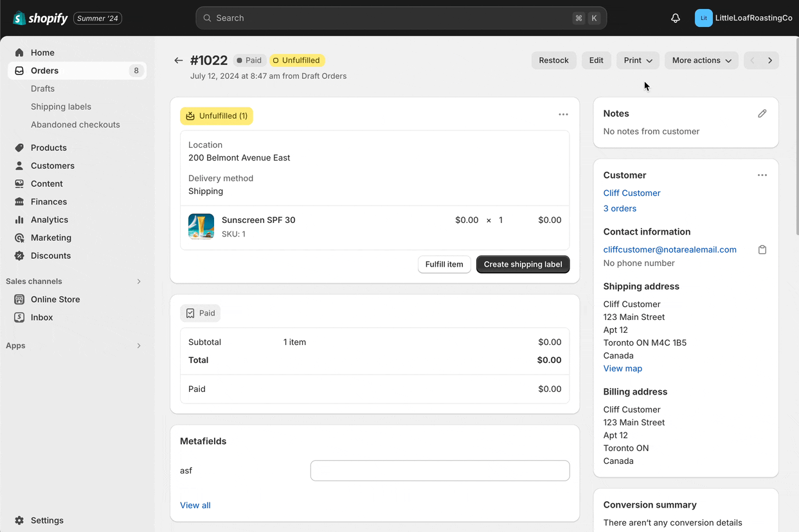Click the Online Store icon
The image size is (799, 532).
19,299
